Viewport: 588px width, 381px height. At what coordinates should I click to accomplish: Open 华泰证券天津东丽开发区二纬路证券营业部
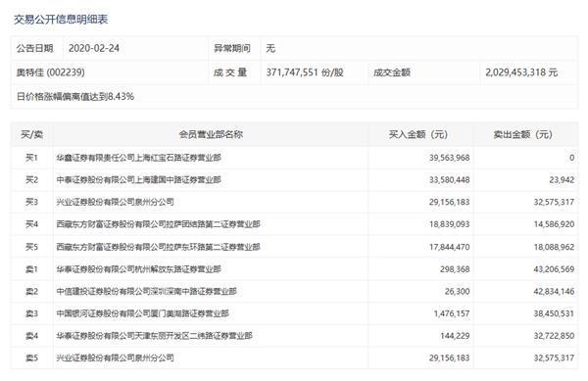pyautogui.click(x=155, y=336)
